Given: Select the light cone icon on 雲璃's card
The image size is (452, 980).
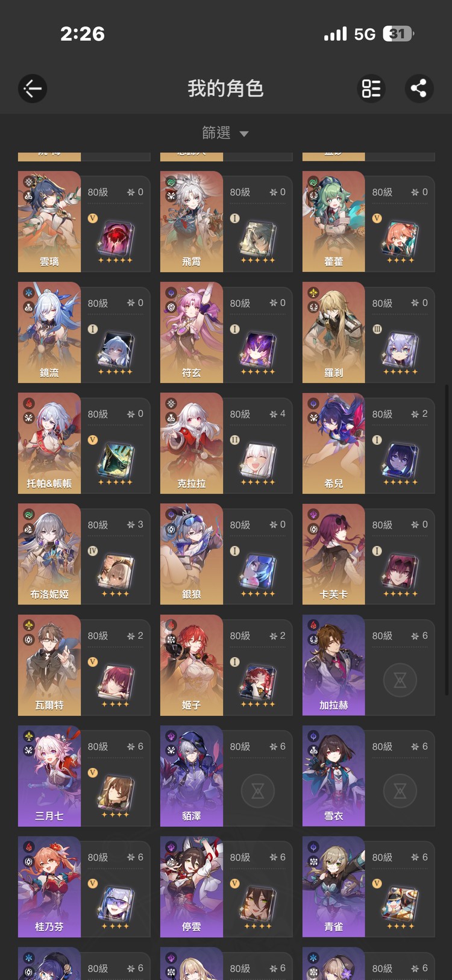Looking at the screenshot, I should (116, 237).
